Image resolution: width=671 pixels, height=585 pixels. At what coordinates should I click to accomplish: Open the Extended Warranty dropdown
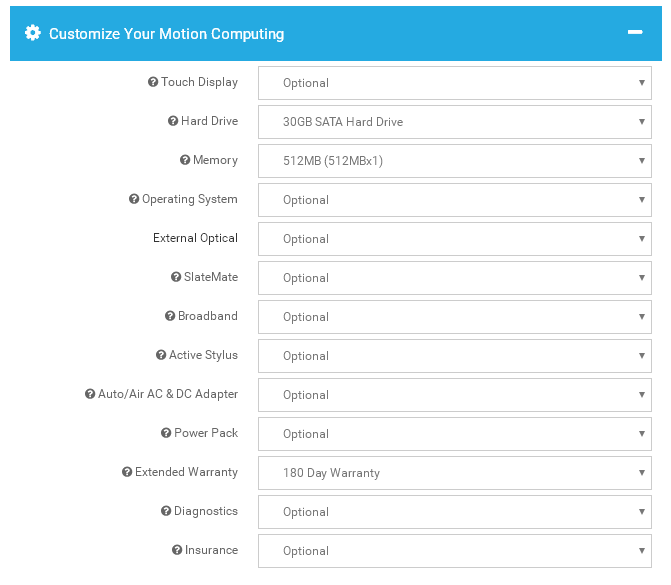point(454,473)
